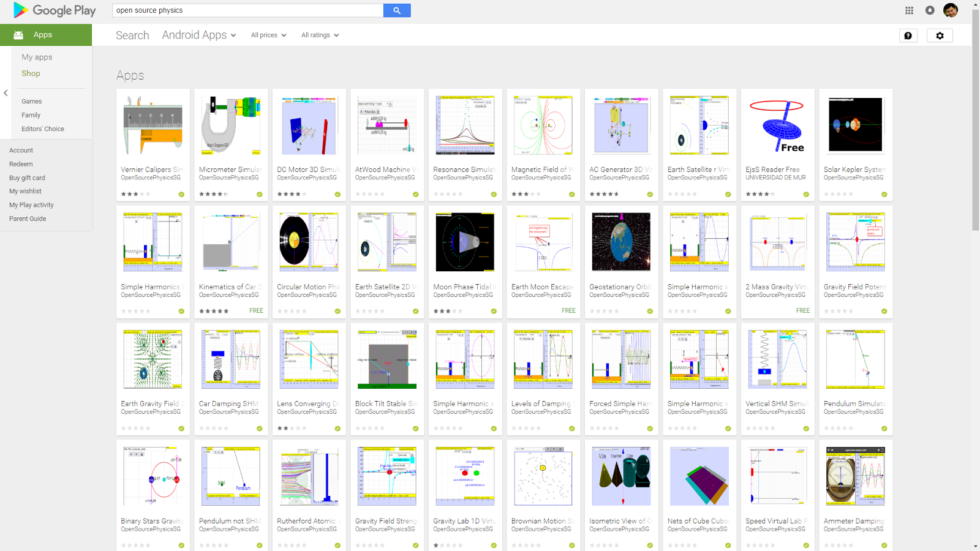Open the Solar Kepler System app icon
Viewport: 980px width, 551px height.
(x=856, y=125)
